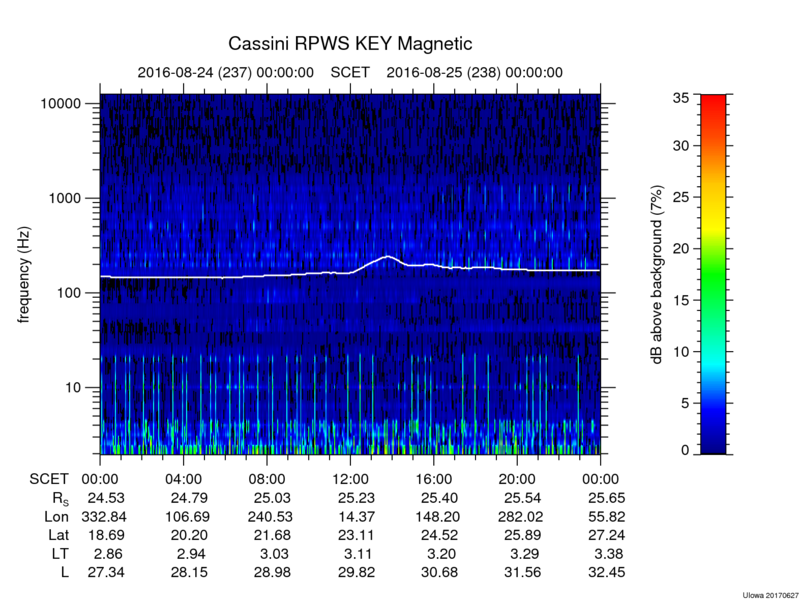Click the Lon value '332.84'

coord(104,516)
